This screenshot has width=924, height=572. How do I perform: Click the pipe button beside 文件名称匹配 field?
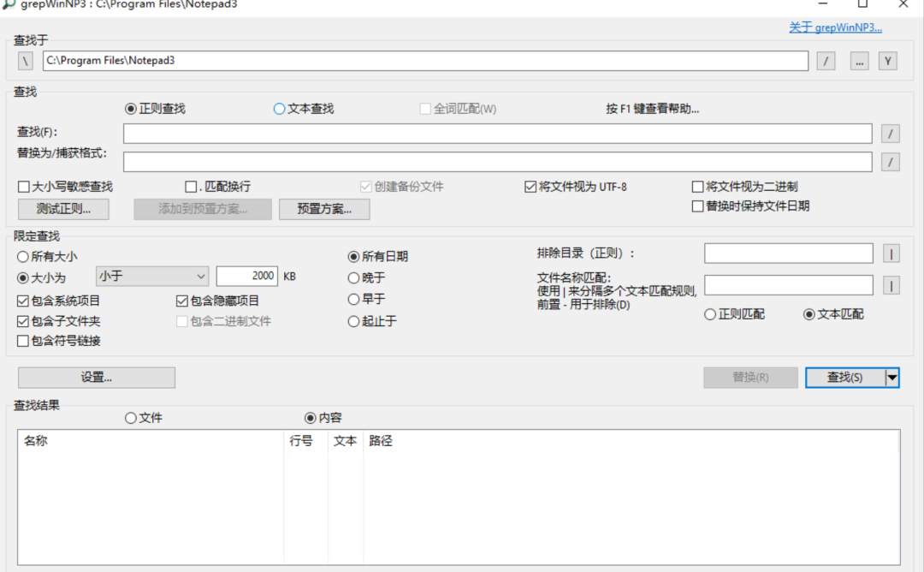coord(891,285)
